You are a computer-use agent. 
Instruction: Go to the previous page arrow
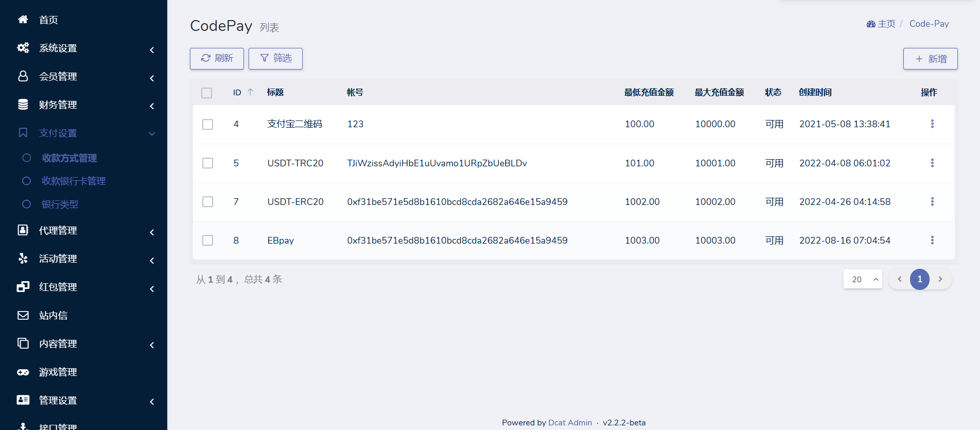(900, 279)
